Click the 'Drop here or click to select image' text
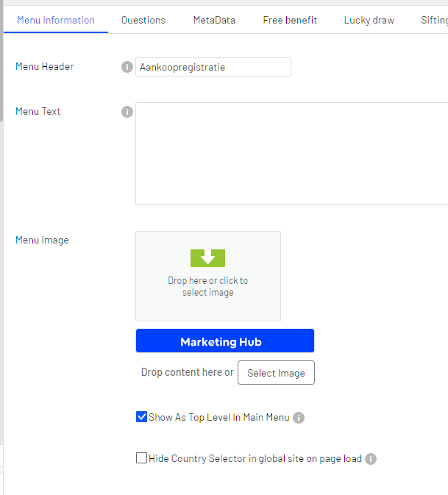 (208, 286)
